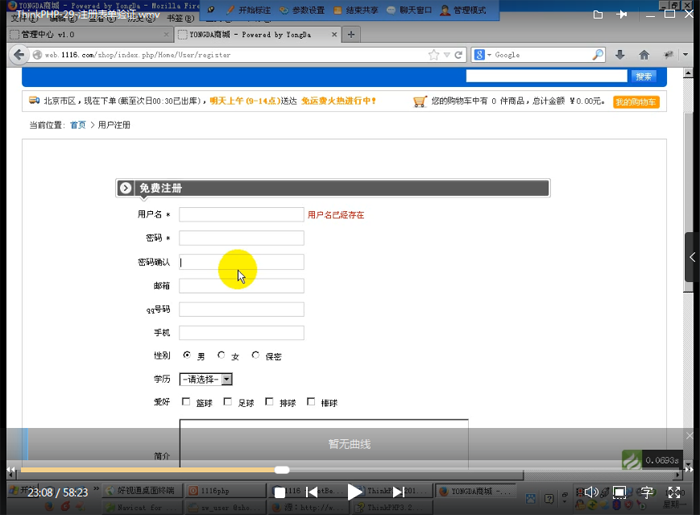Image resolution: width=700 pixels, height=515 pixels.
Task: Skip to next video track
Action: [x=398, y=492]
